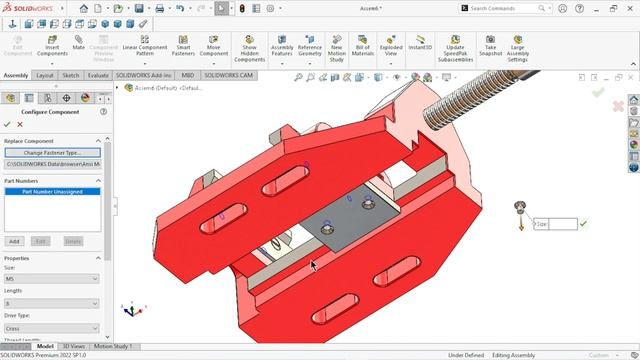This screenshot has height=360, width=640.
Task: Switch to the Layout ribbon tab
Action: [45, 76]
